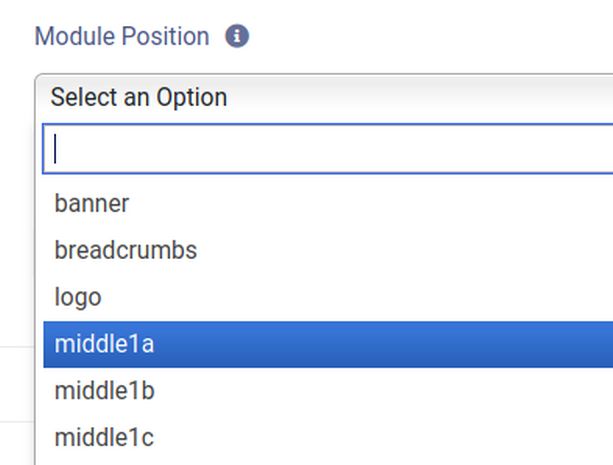Screen dimensions: 613x465
Task: Set the module position to banner
Action: (x=328, y=204)
